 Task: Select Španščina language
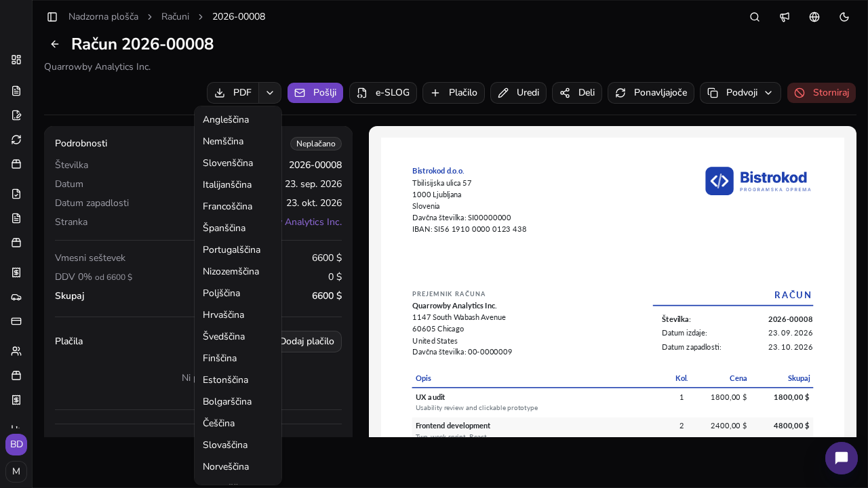(238, 228)
